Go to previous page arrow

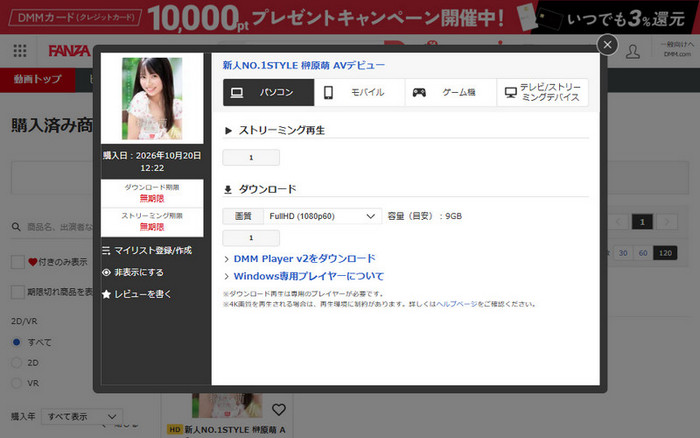pos(618,222)
